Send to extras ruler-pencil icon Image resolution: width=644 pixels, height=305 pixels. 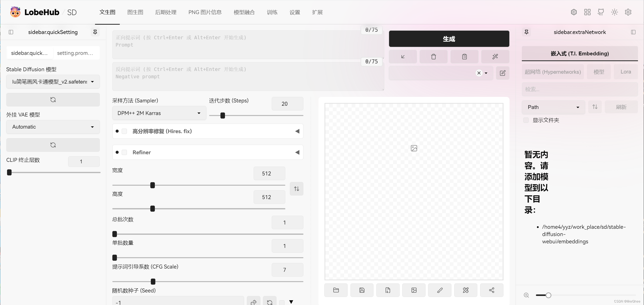pyautogui.click(x=466, y=290)
